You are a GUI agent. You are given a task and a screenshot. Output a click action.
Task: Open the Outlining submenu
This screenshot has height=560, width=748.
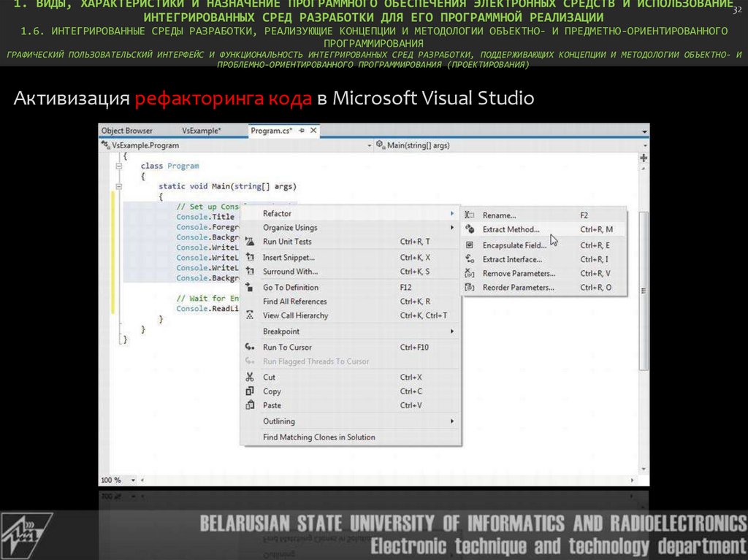click(350, 421)
